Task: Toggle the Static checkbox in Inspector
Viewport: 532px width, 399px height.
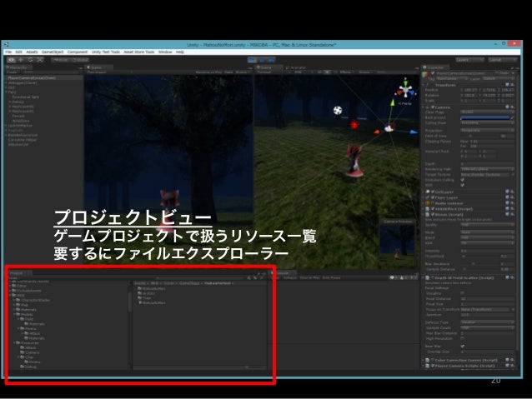Action: click(x=497, y=73)
